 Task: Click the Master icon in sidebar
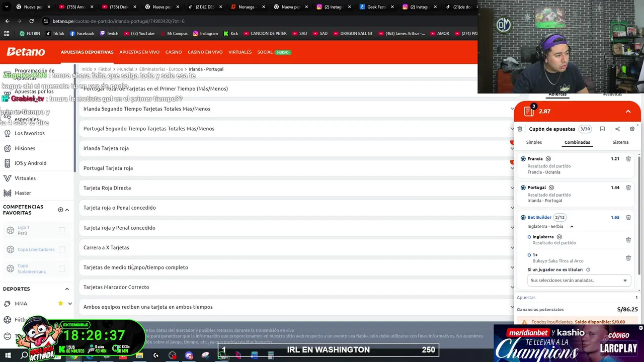7,193
